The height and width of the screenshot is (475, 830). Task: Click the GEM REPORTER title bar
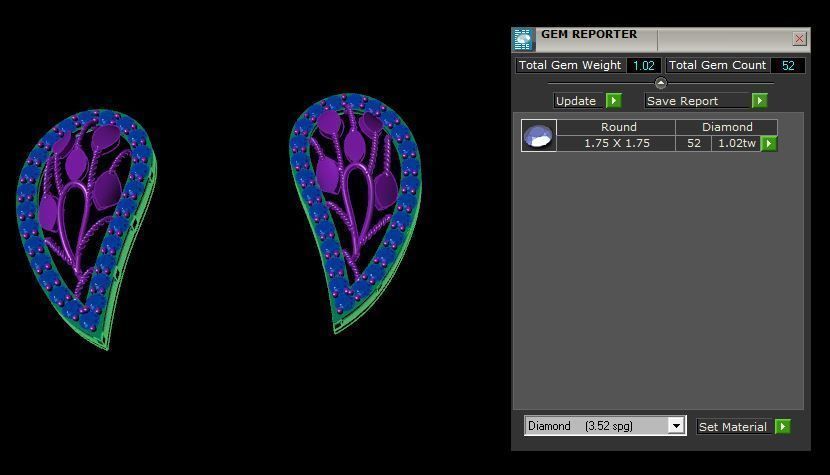coord(661,39)
